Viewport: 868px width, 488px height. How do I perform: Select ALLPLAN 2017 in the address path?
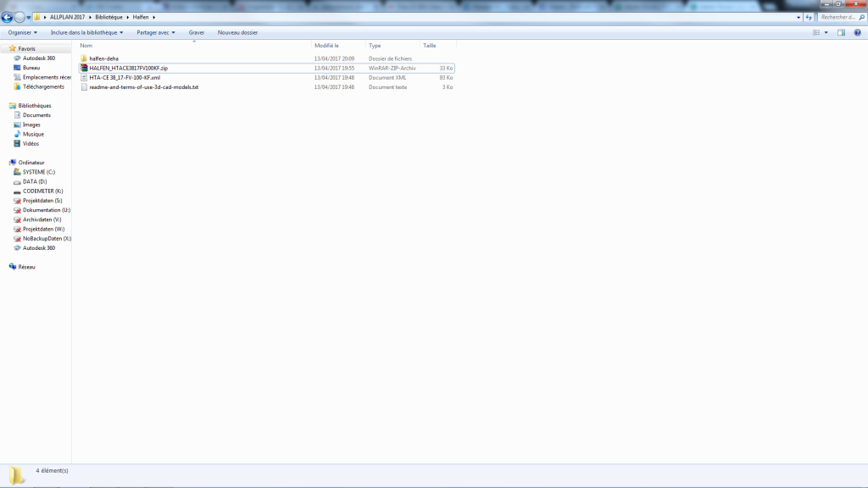coord(67,17)
